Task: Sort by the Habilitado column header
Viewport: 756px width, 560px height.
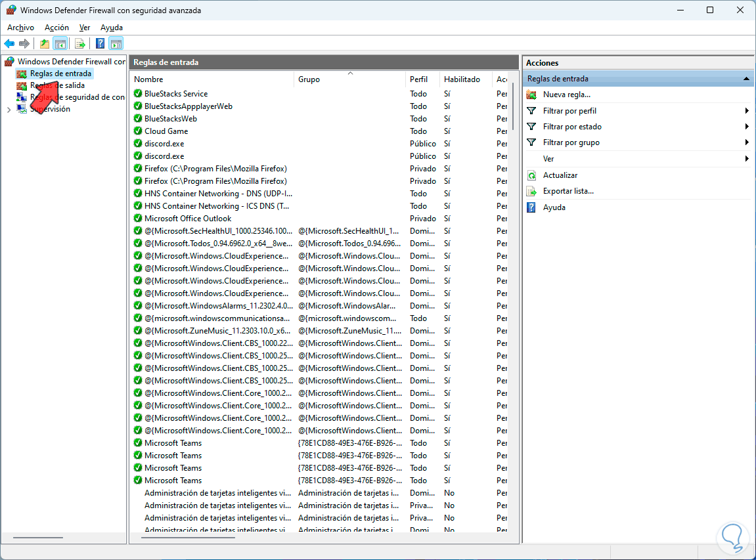Action: coord(466,79)
